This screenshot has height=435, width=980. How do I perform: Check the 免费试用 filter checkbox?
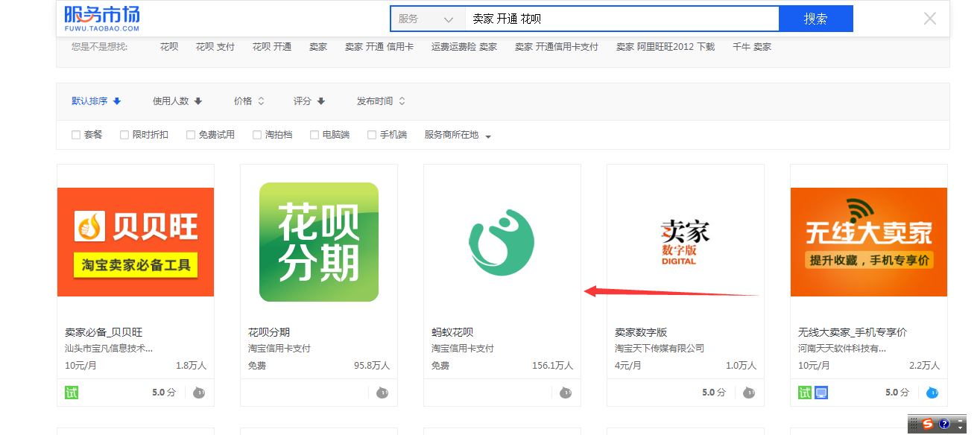click(x=191, y=135)
